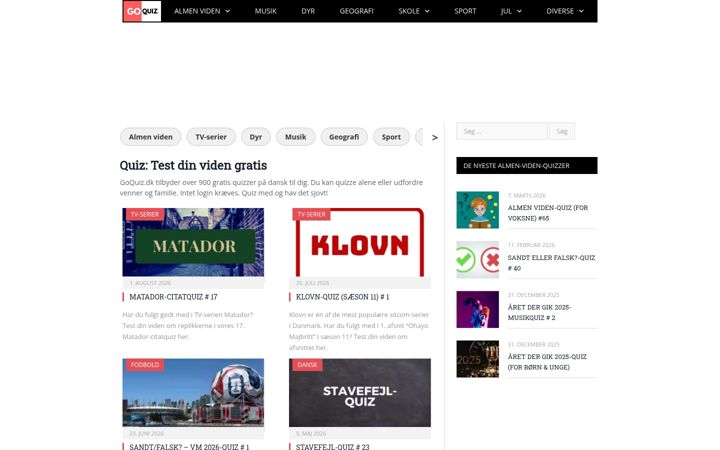Click the TV-serier tag on Matador card
This screenshot has width=720, height=450.
[145, 214]
